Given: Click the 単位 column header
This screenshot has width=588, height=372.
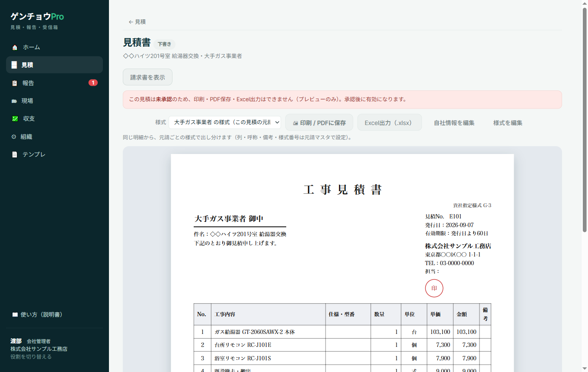Looking at the screenshot, I should click(x=414, y=314).
